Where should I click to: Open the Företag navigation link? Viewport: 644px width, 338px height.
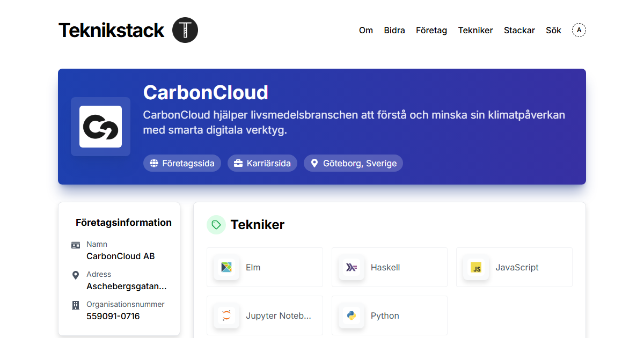(431, 30)
